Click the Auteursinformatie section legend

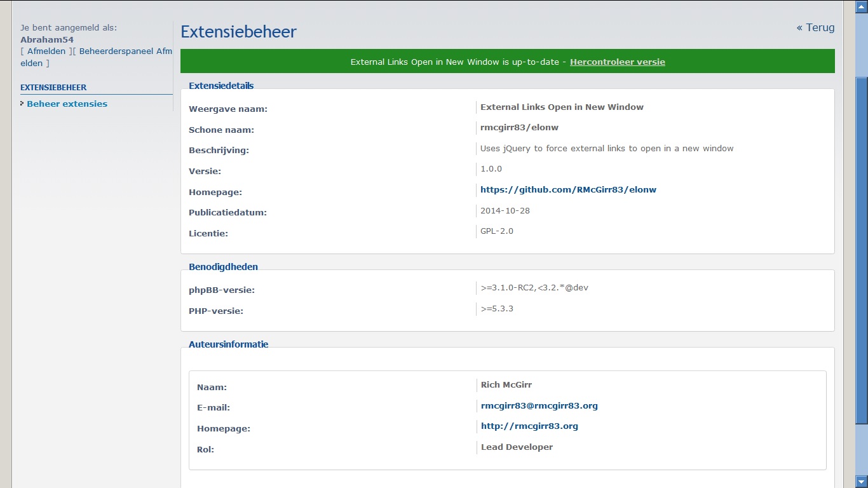[228, 344]
